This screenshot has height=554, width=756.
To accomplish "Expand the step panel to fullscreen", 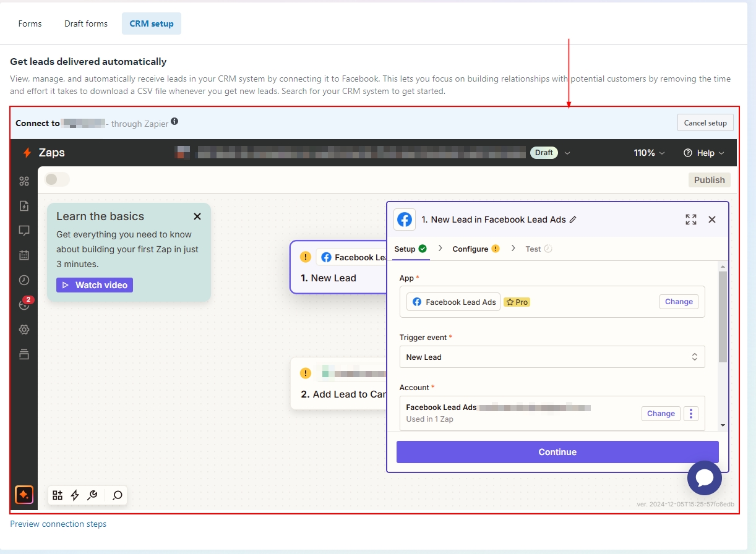I will coord(691,219).
